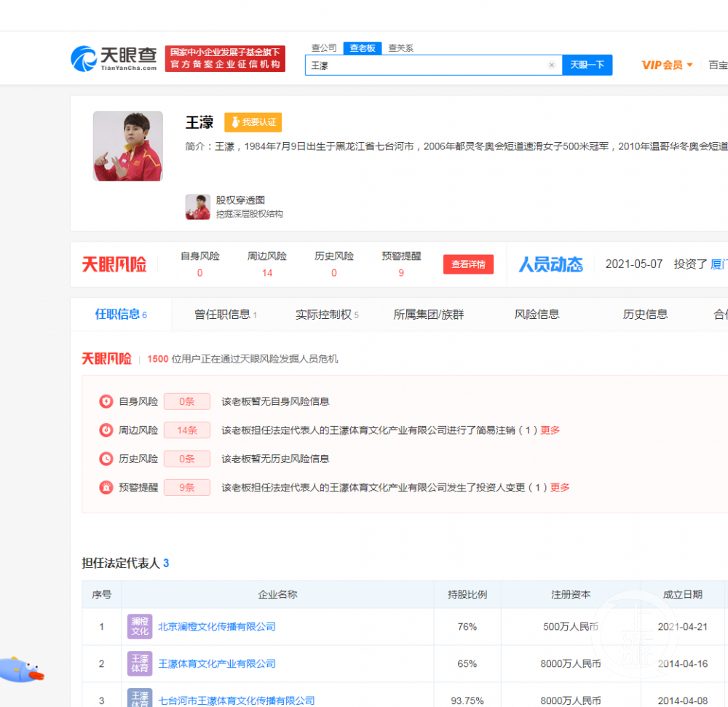The image size is (728, 707).
Task: Clear search text using the × icon
Action: pyautogui.click(x=551, y=65)
